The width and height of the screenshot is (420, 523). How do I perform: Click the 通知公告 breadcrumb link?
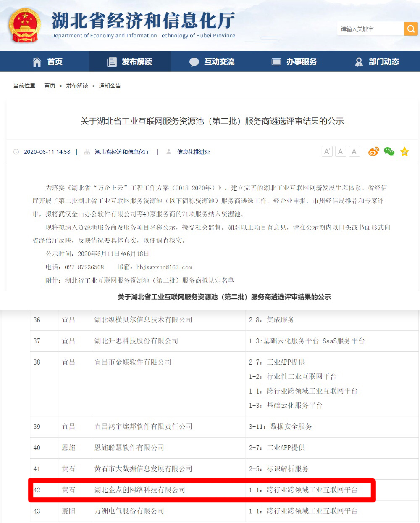(x=110, y=86)
